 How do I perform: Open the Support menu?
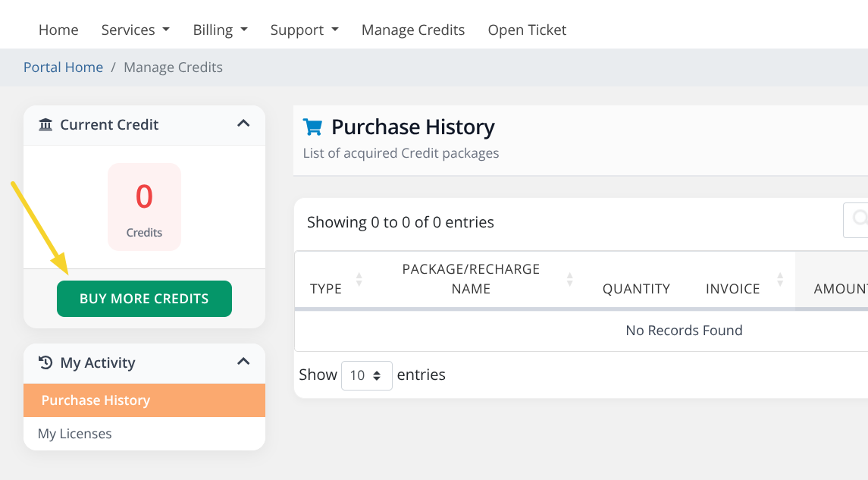coord(304,30)
